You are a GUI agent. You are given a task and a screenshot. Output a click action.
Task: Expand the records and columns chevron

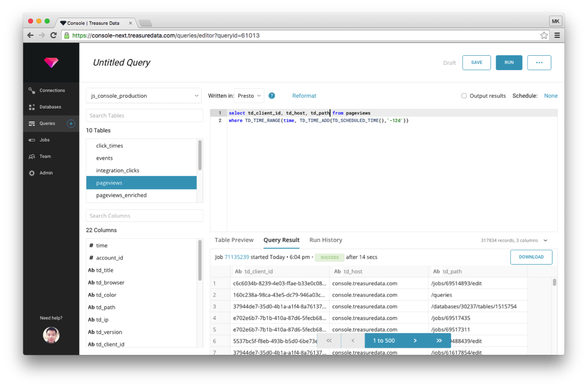(545, 241)
